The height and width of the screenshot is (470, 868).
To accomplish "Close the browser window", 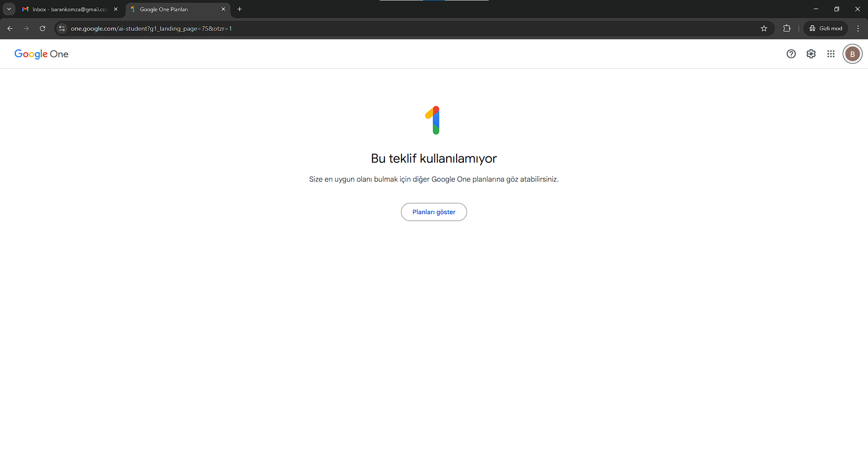I will click(858, 9).
